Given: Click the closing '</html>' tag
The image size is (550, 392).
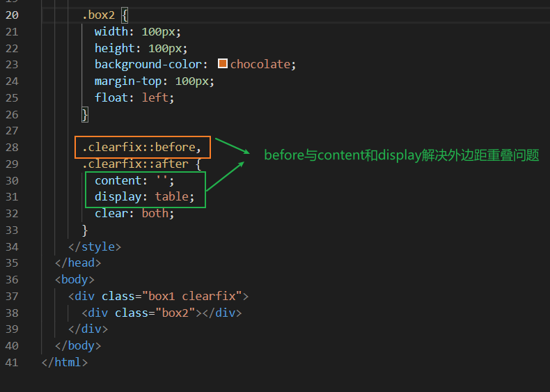Looking at the screenshot, I should pos(65,362).
